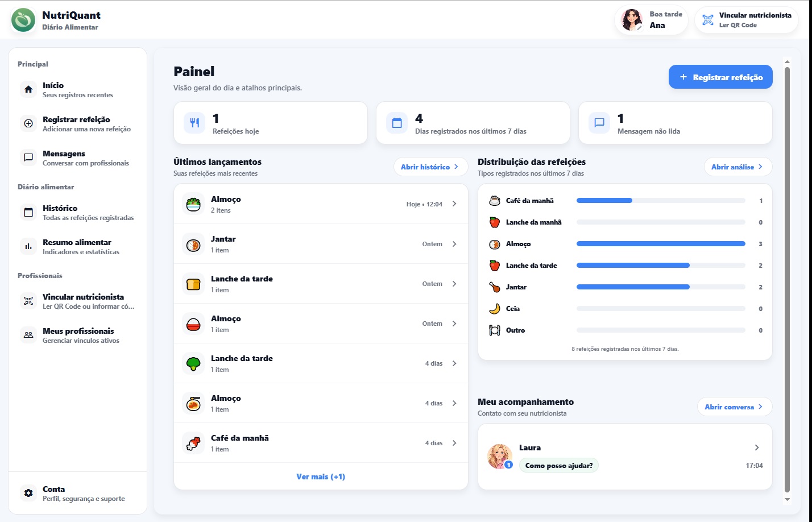Open Mensagens in the sidebar
Screen dimensions: 812x522
point(77,158)
